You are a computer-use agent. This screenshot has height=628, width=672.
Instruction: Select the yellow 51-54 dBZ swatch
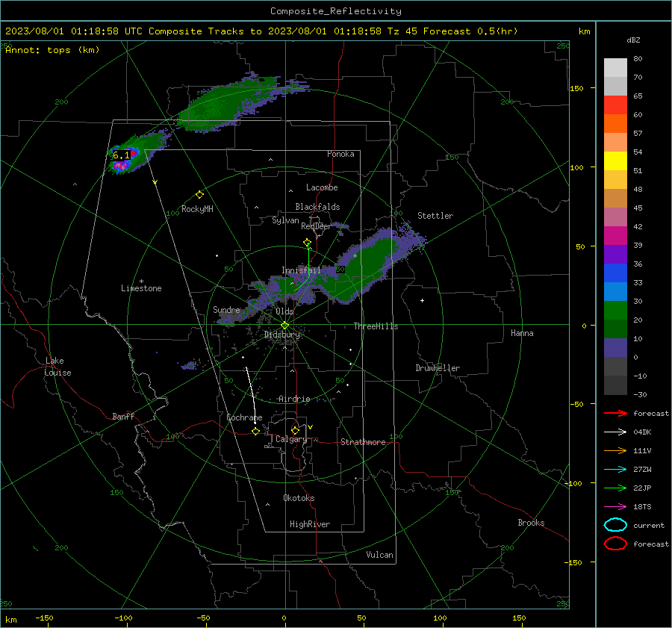615,161
